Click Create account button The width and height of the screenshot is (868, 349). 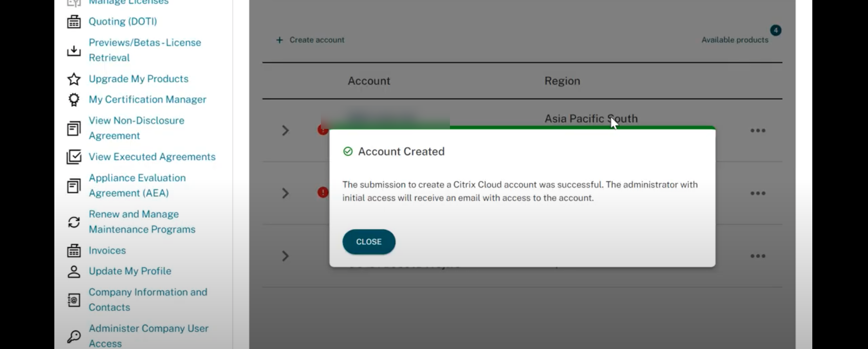(x=310, y=40)
